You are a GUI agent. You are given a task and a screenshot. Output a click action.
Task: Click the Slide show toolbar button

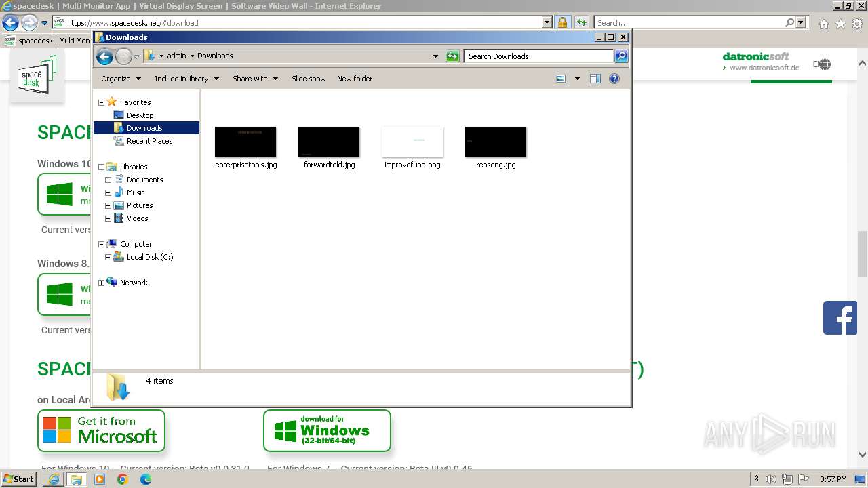pyautogui.click(x=309, y=79)
